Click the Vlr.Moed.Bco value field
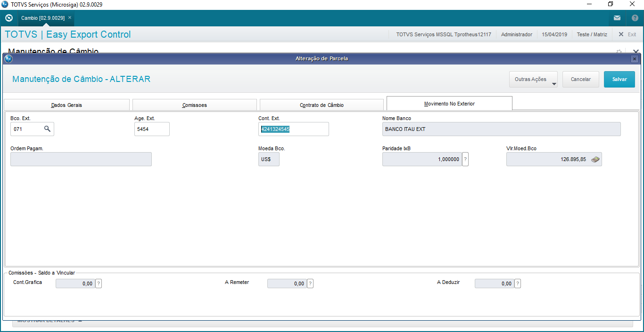Viewport: 644px width, 332px height. (x=554, y=159)
